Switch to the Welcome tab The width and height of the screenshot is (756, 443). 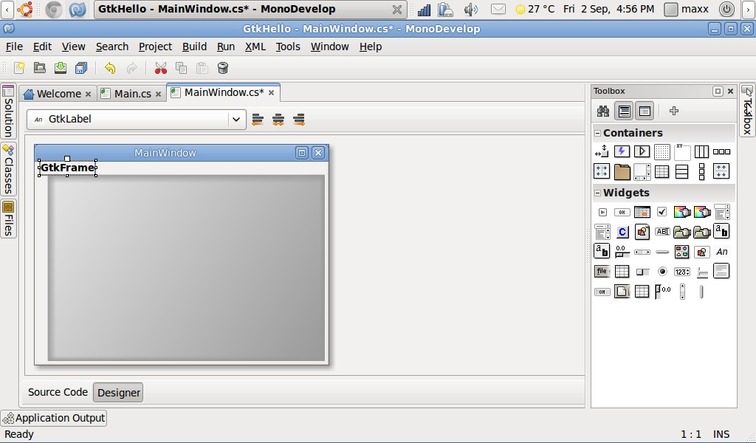coord(58,94)
